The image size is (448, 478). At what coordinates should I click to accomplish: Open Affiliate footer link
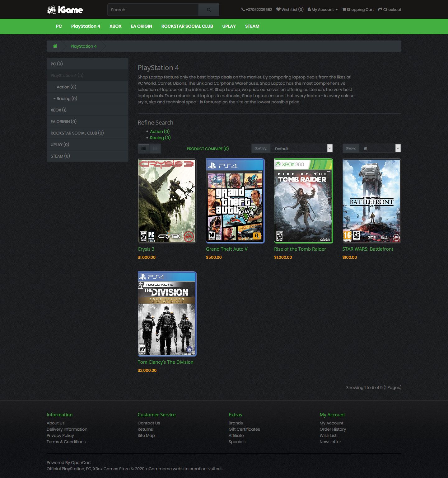(x=236, y=435)
